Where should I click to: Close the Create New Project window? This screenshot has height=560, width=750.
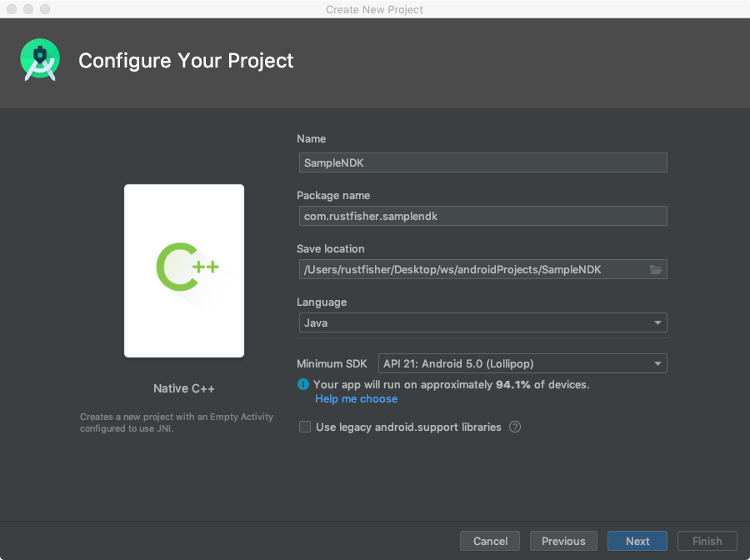point(12,10)
